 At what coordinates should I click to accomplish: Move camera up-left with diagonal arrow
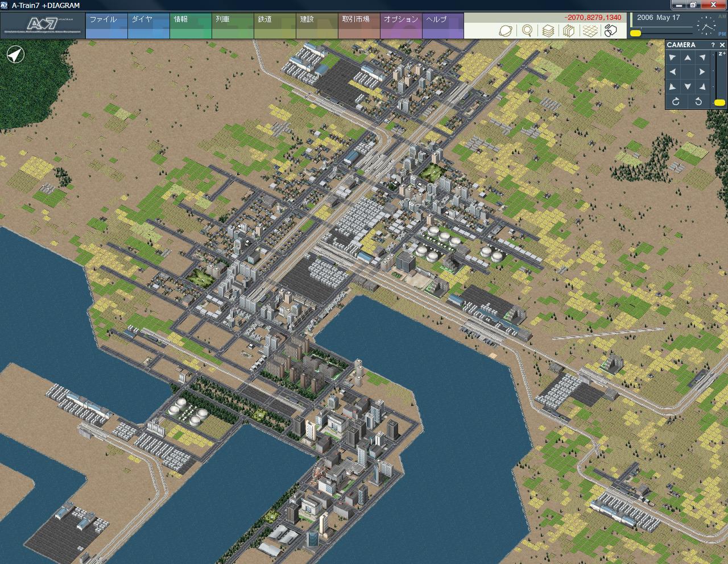point(673,57)
